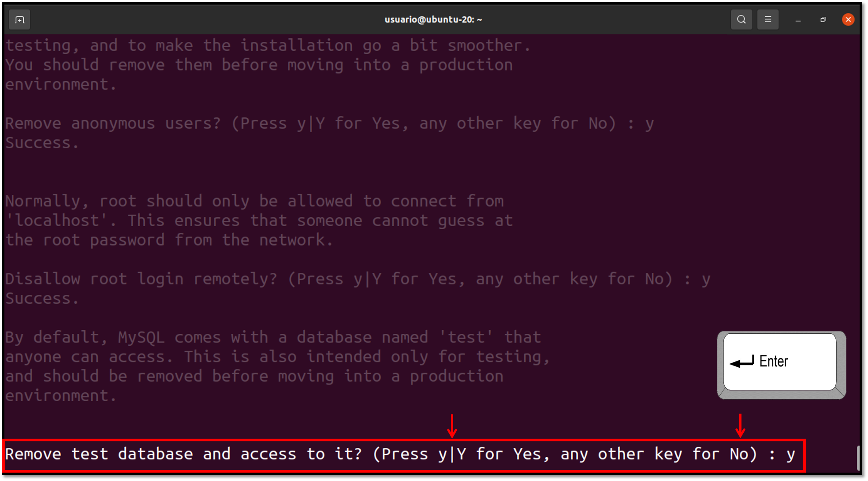Click the second 'Success.' message
The width and height of the screenshot is (868, 481).
tap(42, 298)
